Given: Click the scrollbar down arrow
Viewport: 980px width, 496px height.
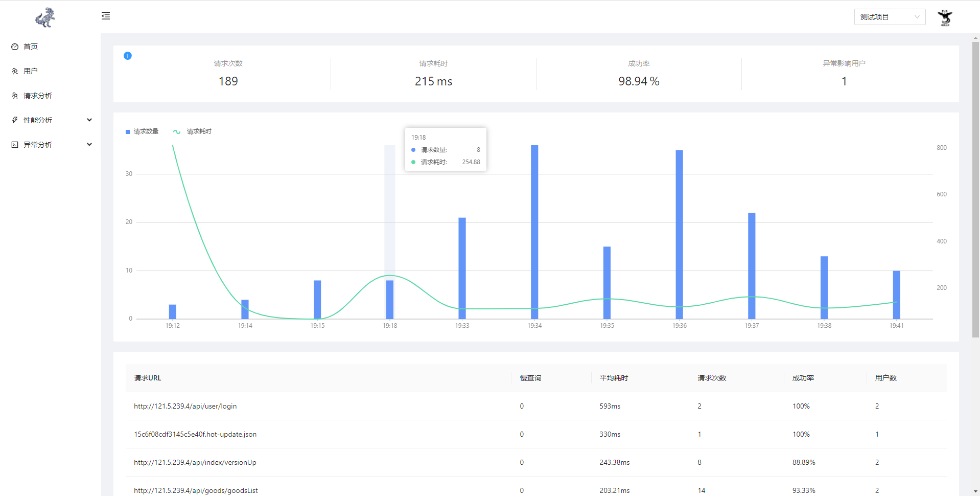Looking at the screenshot, I should [x=975, y=491].
